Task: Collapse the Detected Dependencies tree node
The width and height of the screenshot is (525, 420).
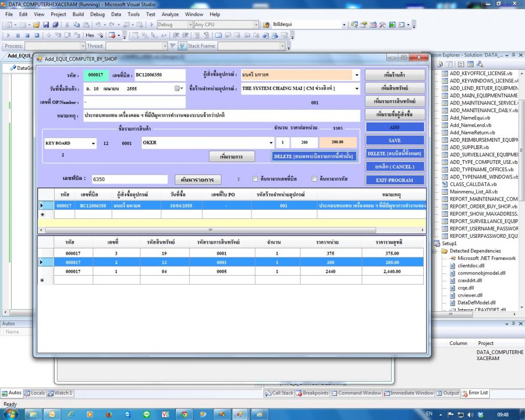Action: (435, 251)
